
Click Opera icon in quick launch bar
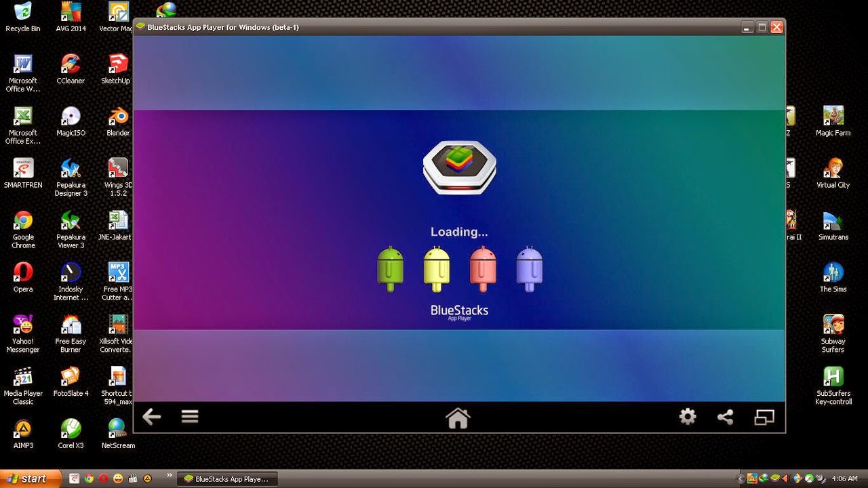click(104, 479)
